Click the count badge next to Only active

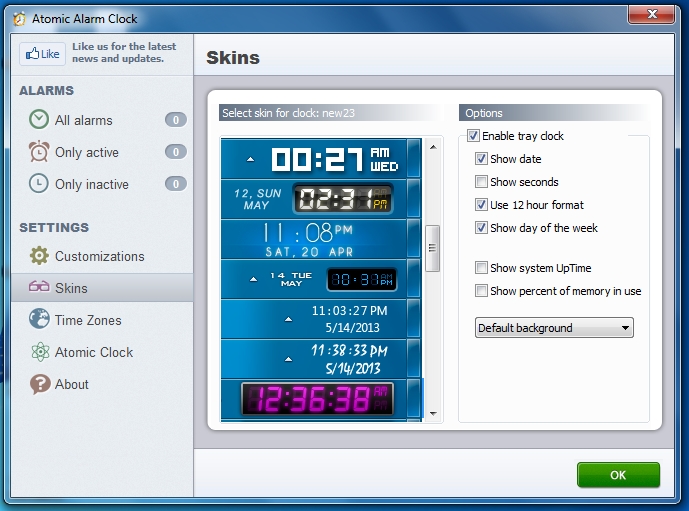[176, 152]
